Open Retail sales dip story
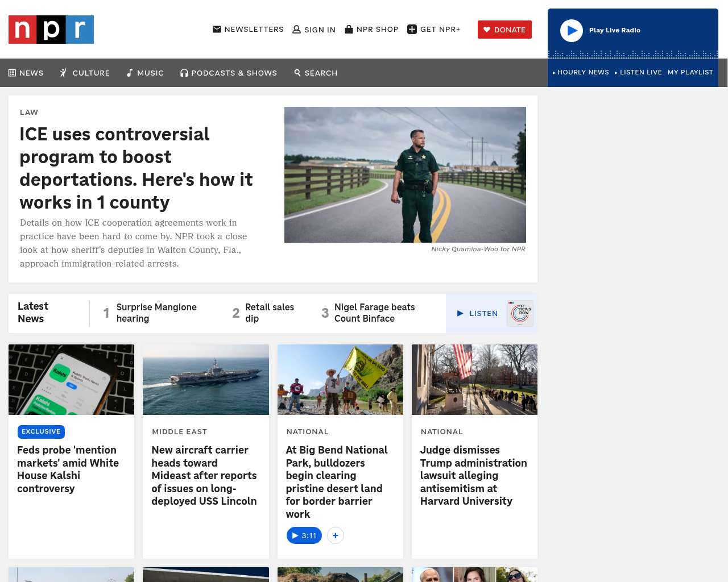 (270, 313)
